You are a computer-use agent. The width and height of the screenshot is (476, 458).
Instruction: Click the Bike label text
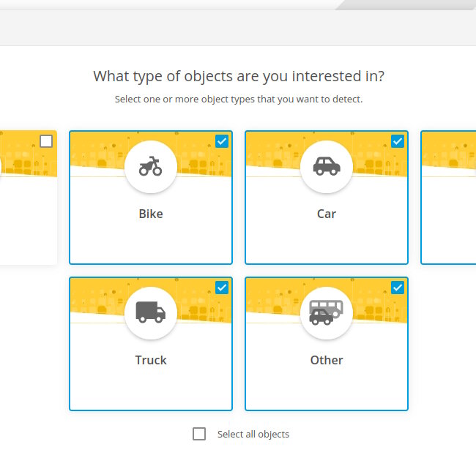(x=151, y=214)
